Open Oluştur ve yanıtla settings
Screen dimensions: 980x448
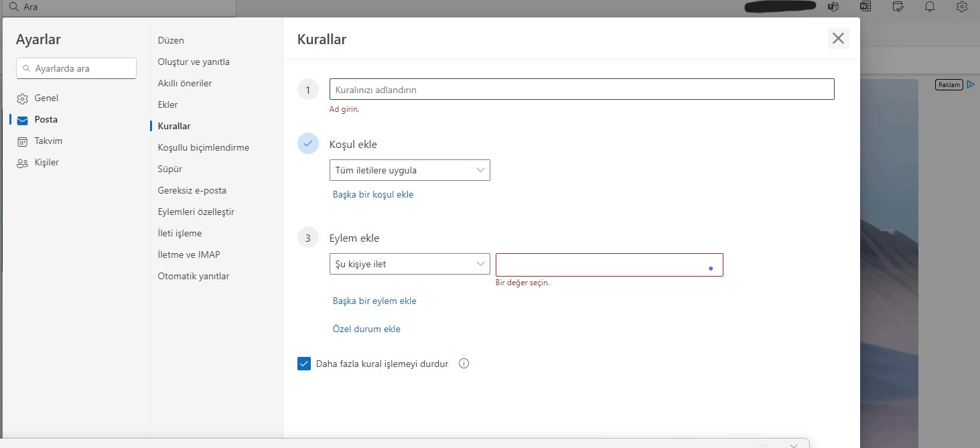(194, 62)
